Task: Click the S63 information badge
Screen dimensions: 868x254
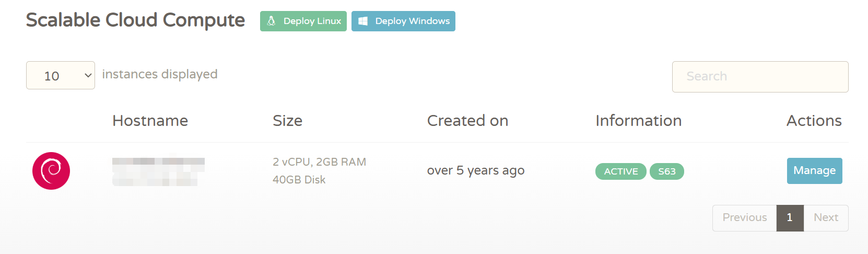Action: [667, 171]
